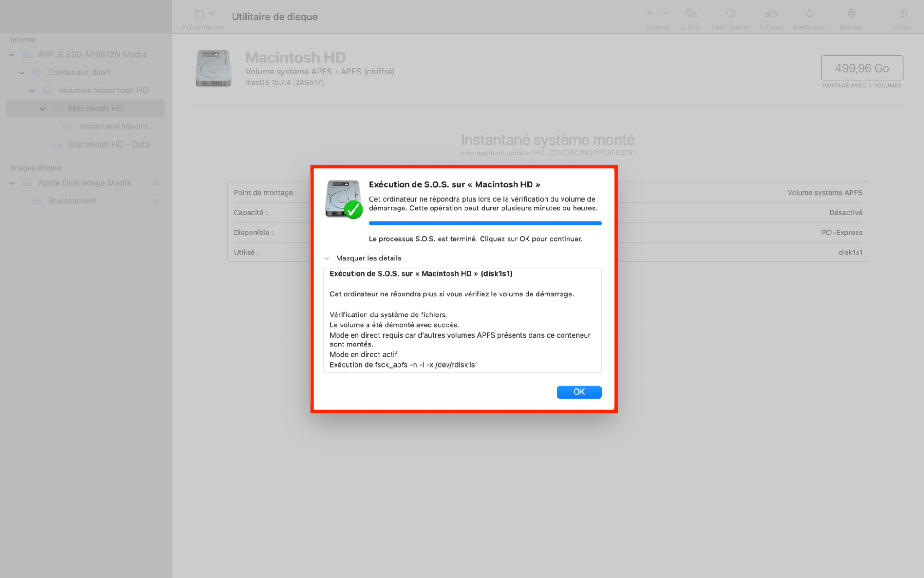The width and height of the screenshot is (924, 578).
Task: Collapse the Conteneur disk1 node
Action: 22,73
